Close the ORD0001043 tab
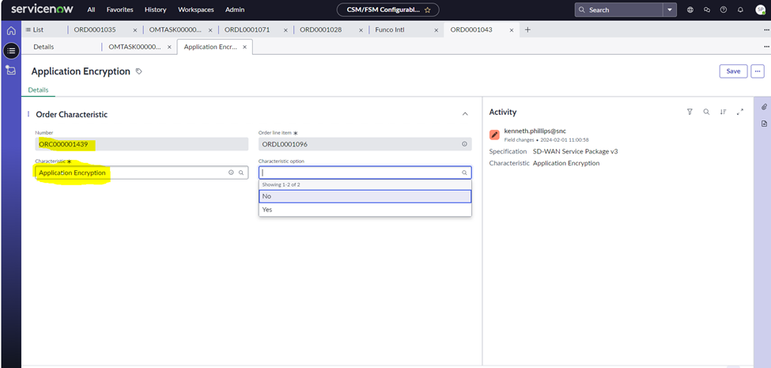Screen dimensions: 771x368 (511, 30)
